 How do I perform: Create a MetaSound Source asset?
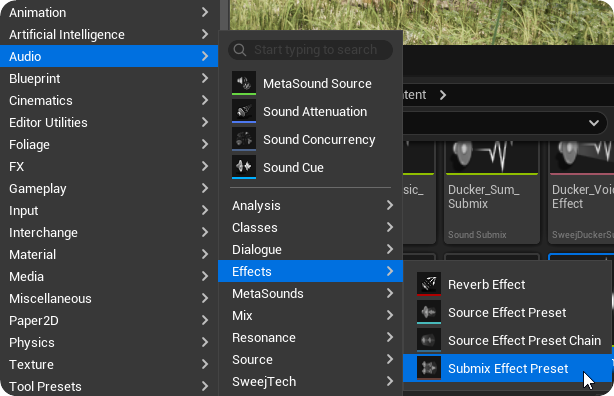tap(311, 83)
